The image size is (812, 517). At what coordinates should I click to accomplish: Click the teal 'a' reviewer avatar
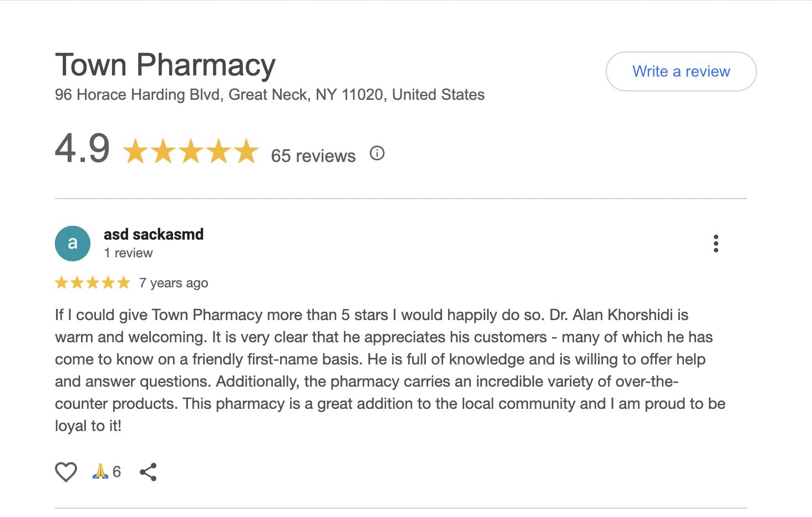[x=73, y=244]
